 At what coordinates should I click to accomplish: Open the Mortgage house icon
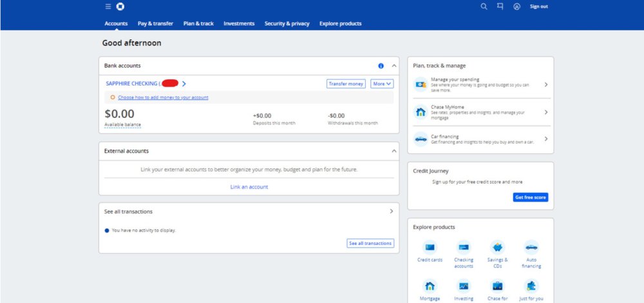coord(430,286)
